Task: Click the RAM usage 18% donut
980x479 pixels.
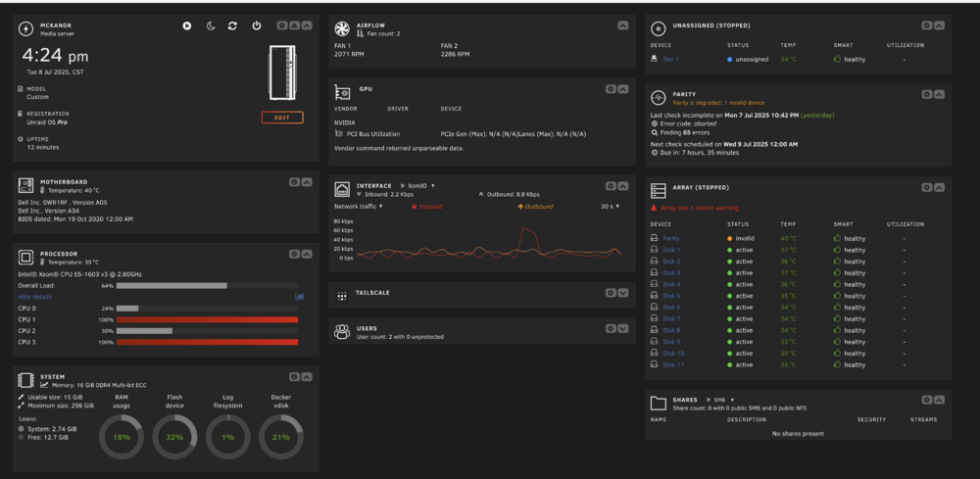Action: (x=122, y=437)
